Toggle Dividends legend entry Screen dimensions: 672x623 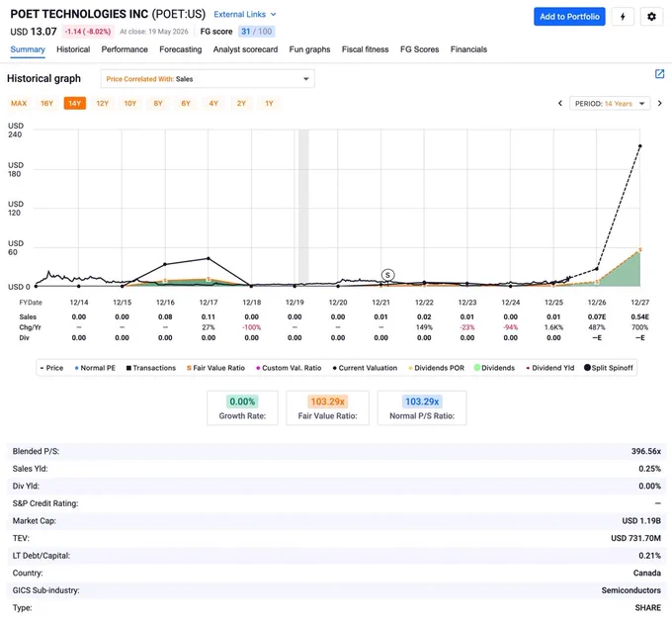click(x=494, y=368)
